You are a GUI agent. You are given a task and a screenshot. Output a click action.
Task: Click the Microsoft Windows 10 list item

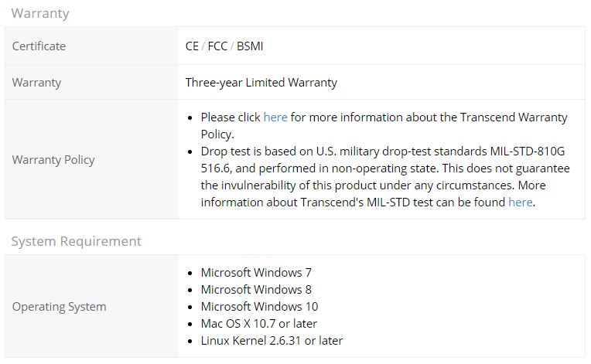pos(259,306)
